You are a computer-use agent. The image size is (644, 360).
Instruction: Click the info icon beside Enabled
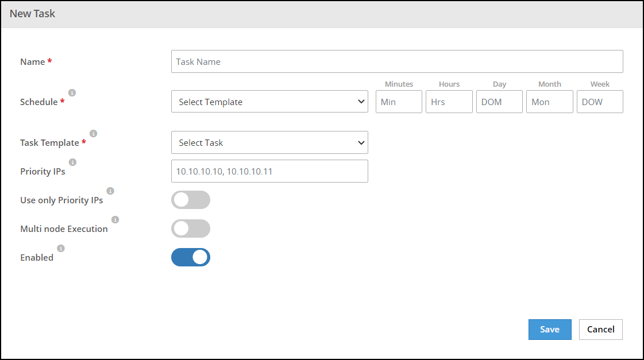coord(61,249)
